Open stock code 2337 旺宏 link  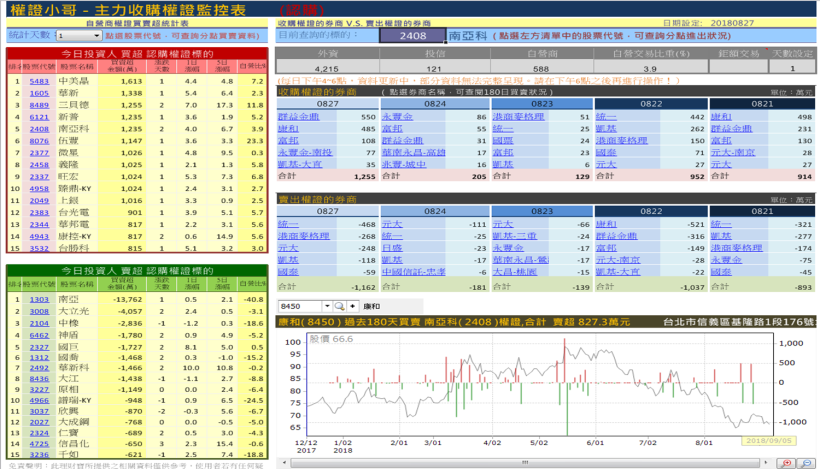pyautogui.click(x=39, y=177)
